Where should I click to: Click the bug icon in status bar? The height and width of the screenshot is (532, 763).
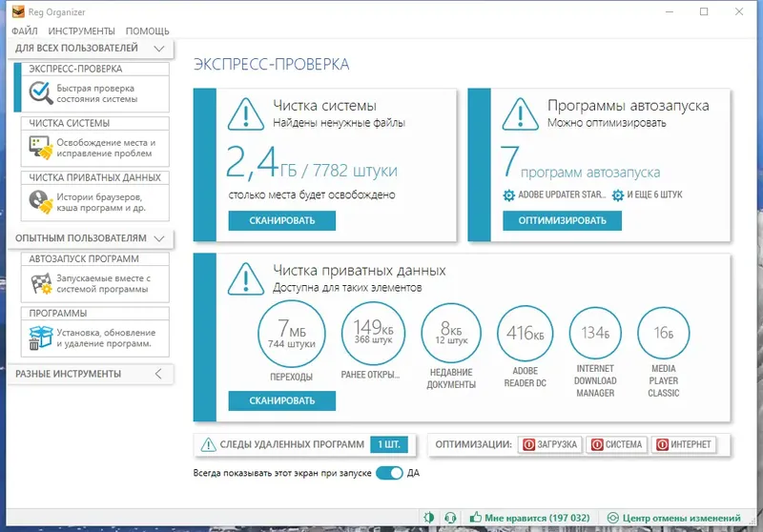428,518
